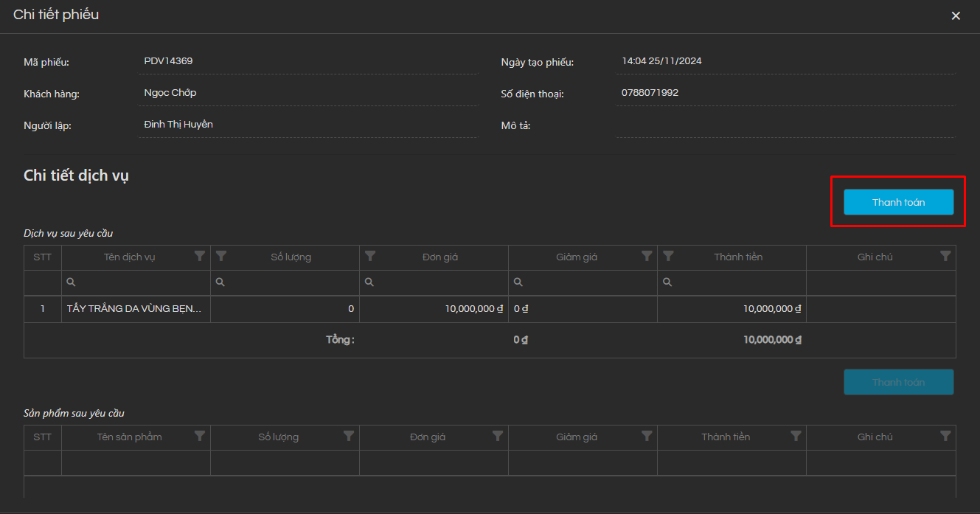Focus search field under services Đơn giá

point(439,282)
